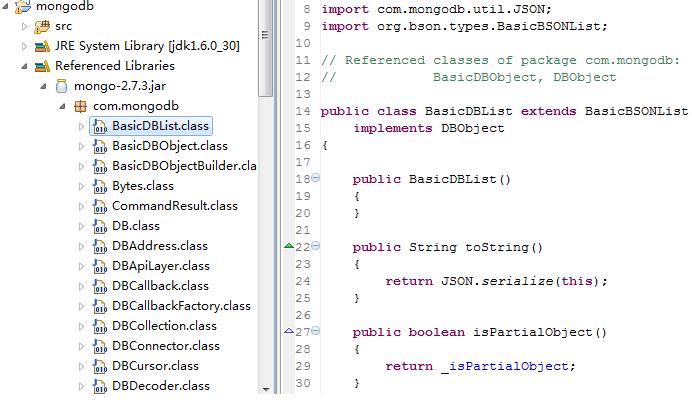The image size is (692, 400).
Task: Click the implements marker on line 27
Action: pyautogui.click(x=289, y=331)
